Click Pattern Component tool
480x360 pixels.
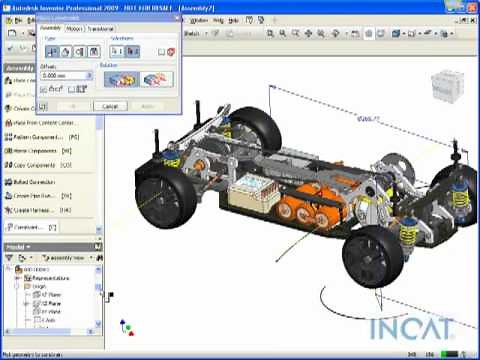(42, 137)
